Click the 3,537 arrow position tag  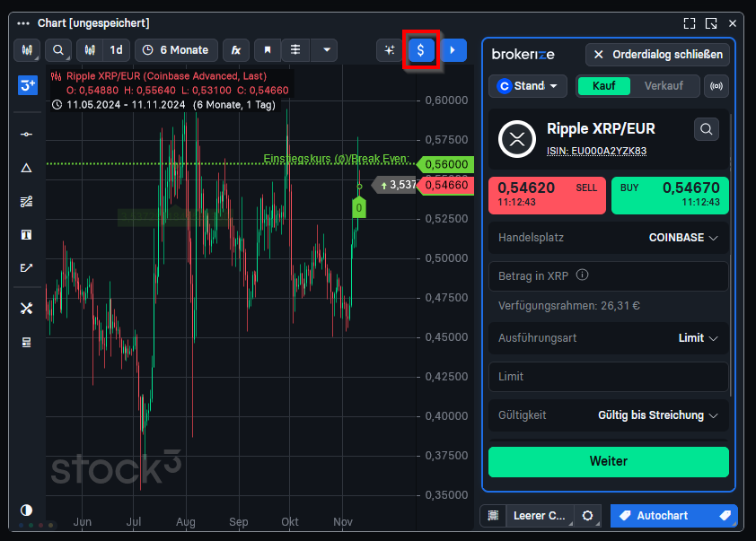[x=395, y=185]
